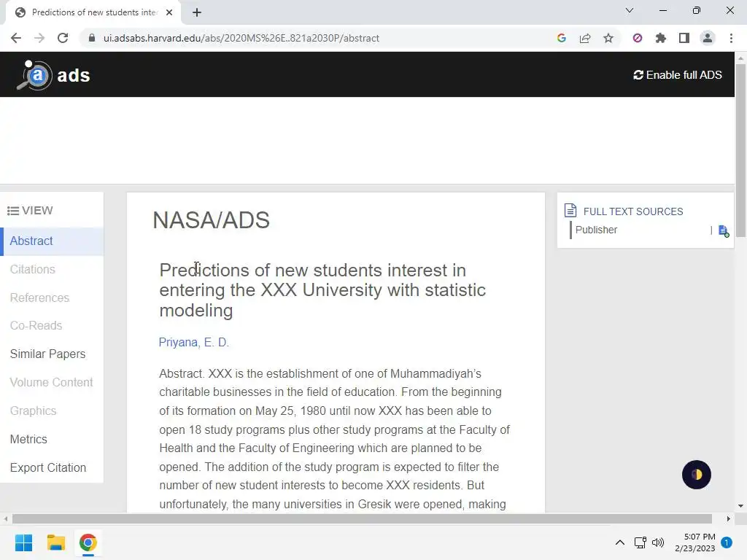Click the purple blocker extension icon
747x560 pixels.
pyautogui.click(x=638, y=38)
